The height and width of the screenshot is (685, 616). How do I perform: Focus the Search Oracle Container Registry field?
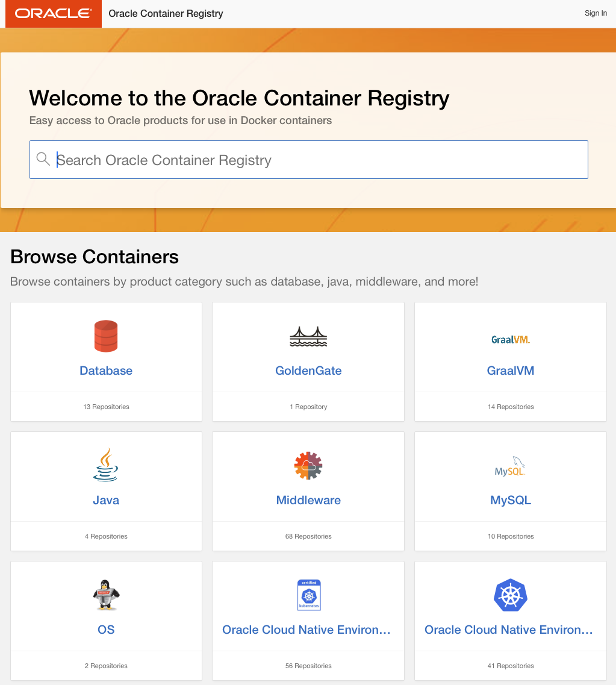(309, 160)
